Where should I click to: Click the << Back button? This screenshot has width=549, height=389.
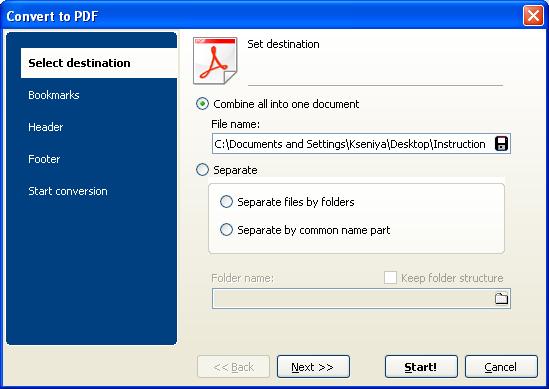[x=234, y=367]
